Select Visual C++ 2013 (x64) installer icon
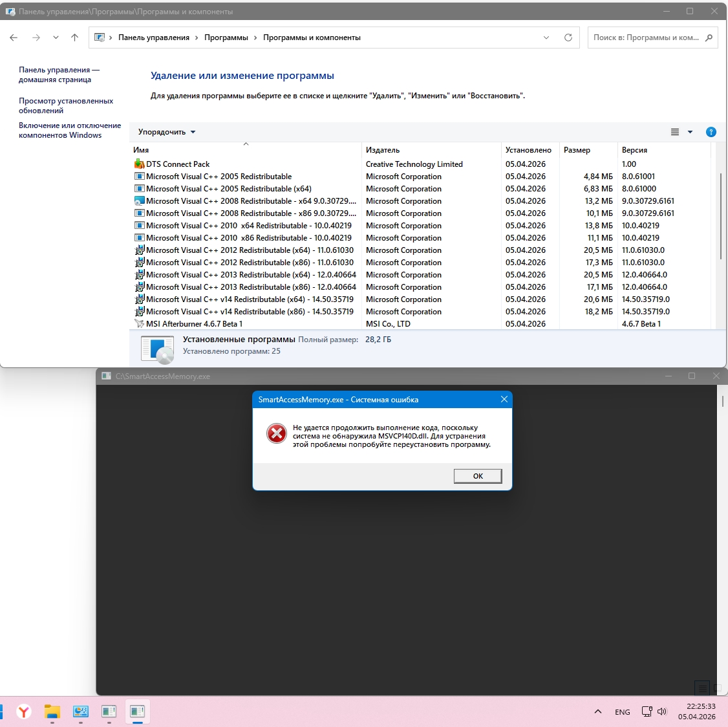Viewport: 728px width, 727px height. 139,275
